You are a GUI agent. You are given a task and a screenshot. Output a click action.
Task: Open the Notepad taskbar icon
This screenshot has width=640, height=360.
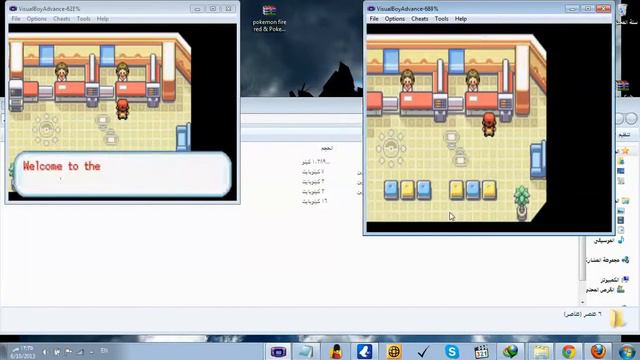306,351
